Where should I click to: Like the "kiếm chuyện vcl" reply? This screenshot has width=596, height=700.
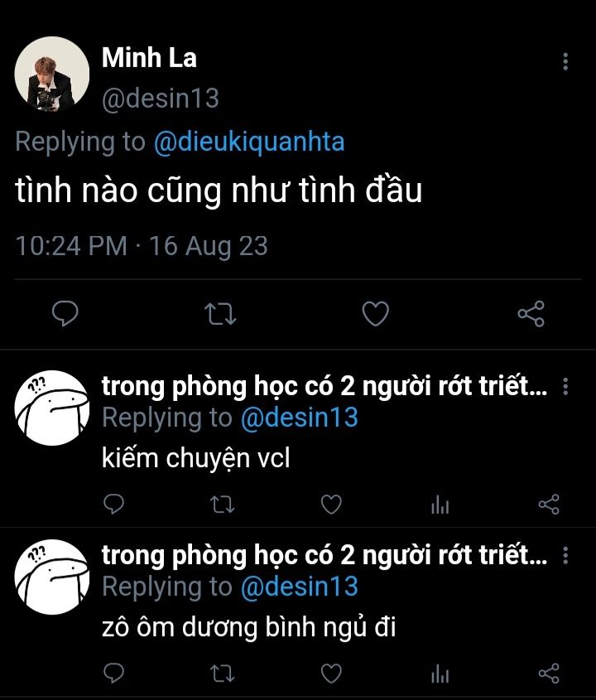(331, 504)
